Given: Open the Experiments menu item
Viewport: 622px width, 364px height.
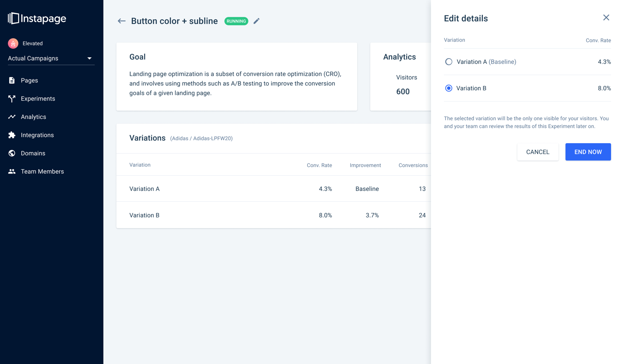Looking at the screenshot, I should pyautogui.click(x=38, y=98).
